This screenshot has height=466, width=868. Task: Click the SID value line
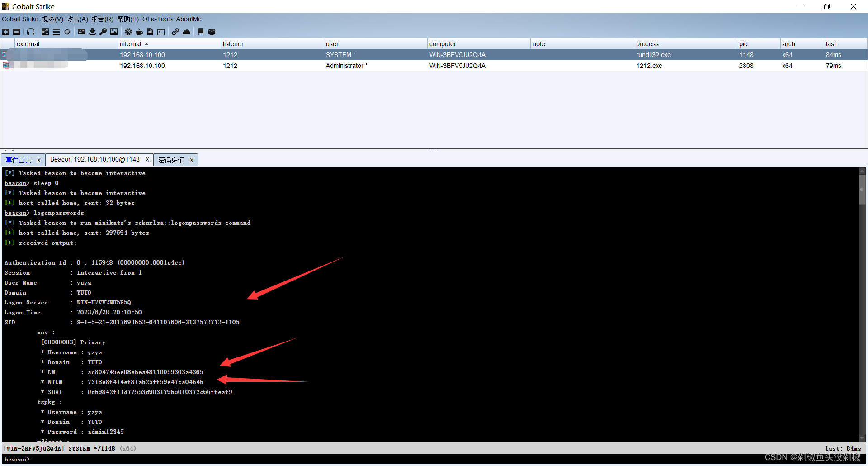(x=122, y=323)
